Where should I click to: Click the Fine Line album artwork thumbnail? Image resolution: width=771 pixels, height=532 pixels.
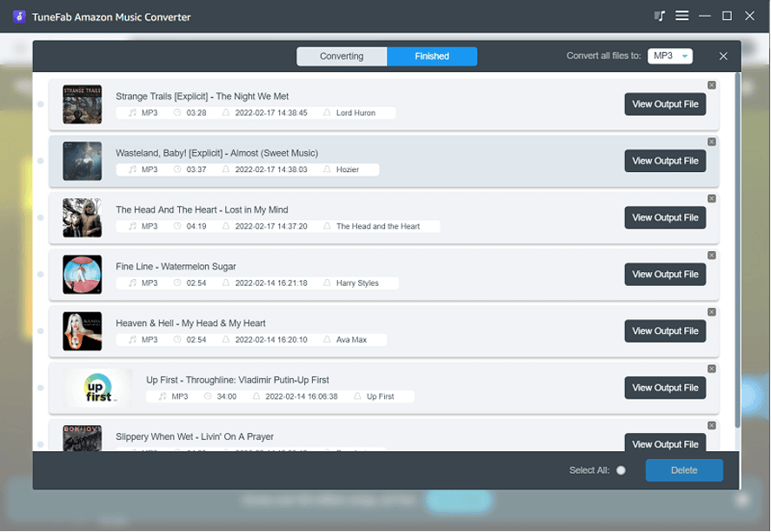[x=82, y=275]
